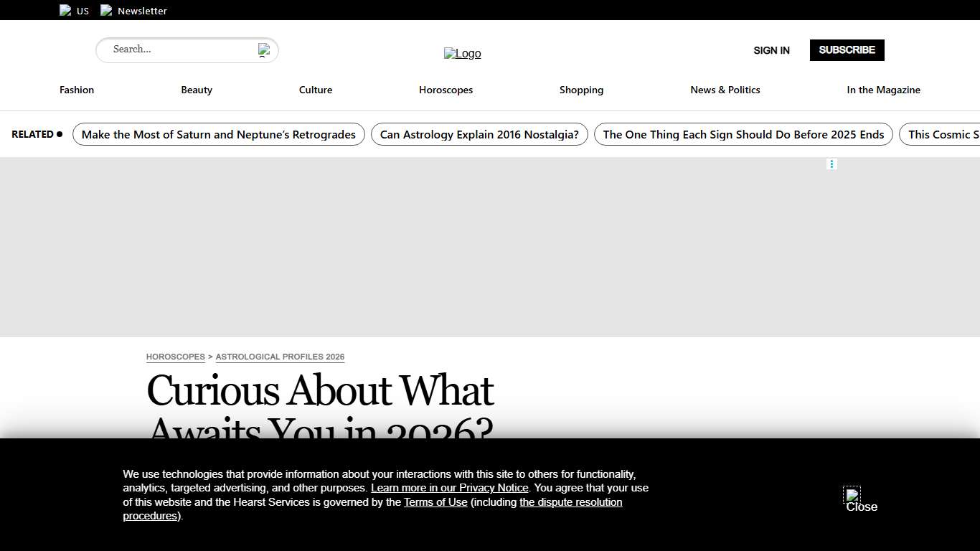This screenshot has width=980, height=551.
Task: Open the Shopping menu item
Action: 581,90
